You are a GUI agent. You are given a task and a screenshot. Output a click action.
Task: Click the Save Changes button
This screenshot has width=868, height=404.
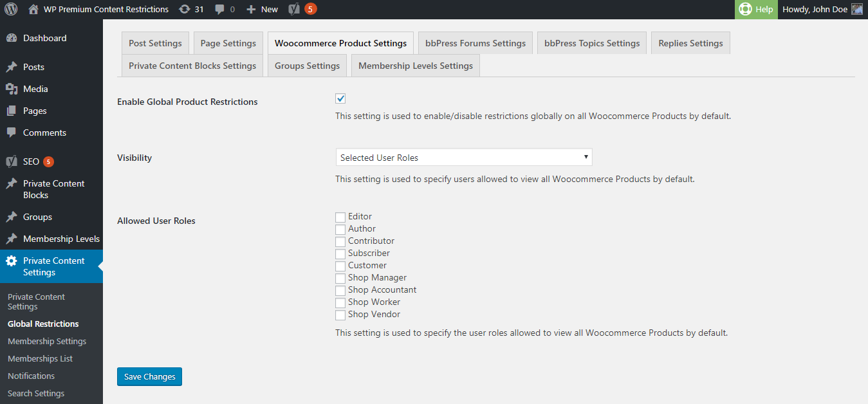[149, 376]
